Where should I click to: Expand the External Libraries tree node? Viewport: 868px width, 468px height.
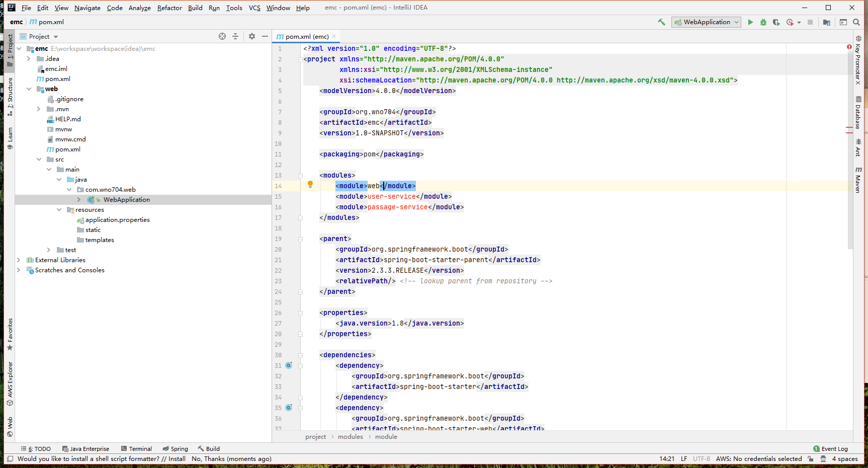tap(19, 260)
